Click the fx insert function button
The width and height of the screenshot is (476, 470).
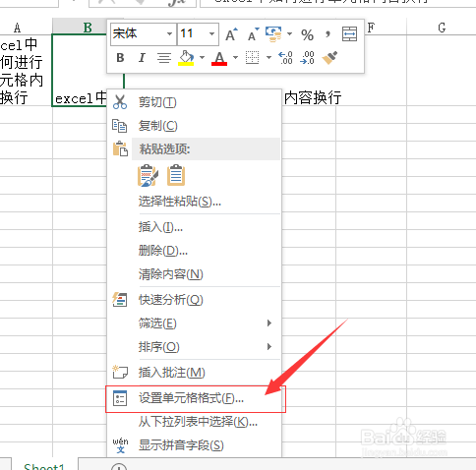coord(177,3)
